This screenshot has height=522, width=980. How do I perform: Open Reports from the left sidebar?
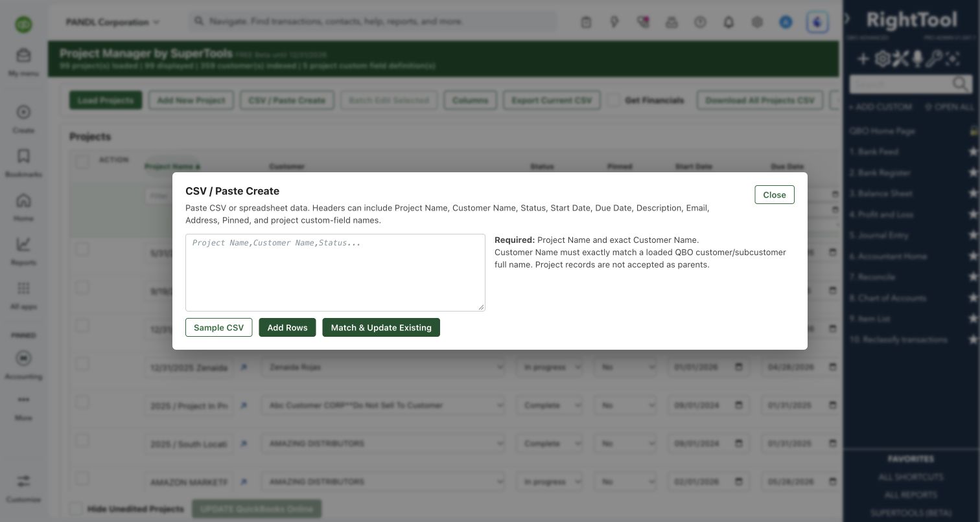click(23, 251)
